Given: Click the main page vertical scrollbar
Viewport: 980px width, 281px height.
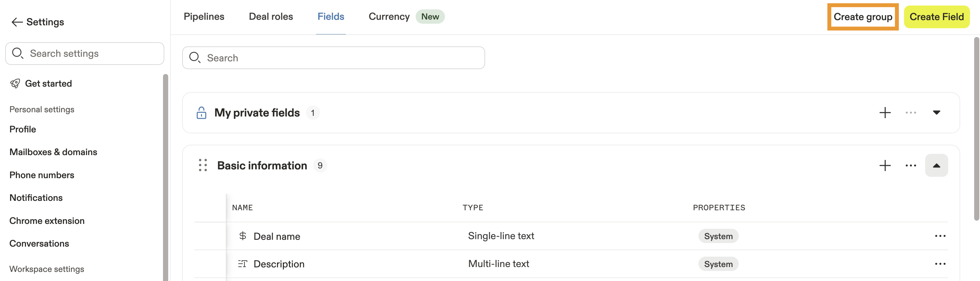Looking at the screenshot, I should pyautogui.click(x=976, y=129).
